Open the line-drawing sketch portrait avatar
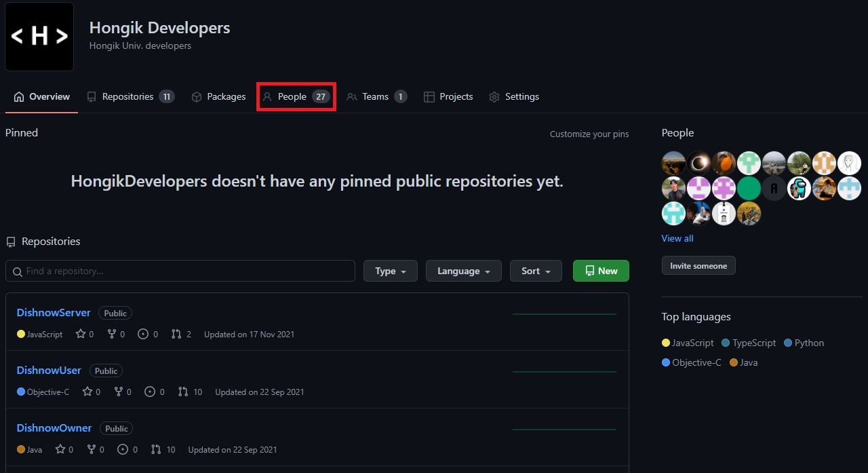The image size is (868, 473). pos(849,163)
